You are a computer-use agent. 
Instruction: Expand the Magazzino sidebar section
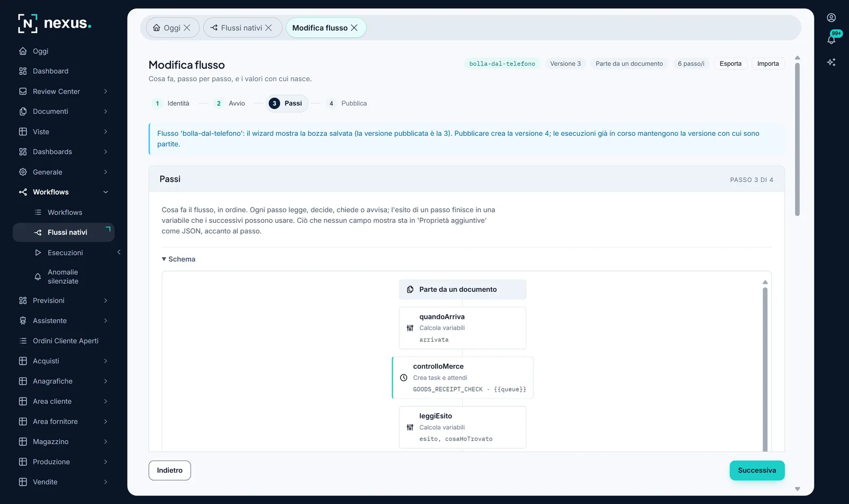pyautogui.click(x=106, y=441)
